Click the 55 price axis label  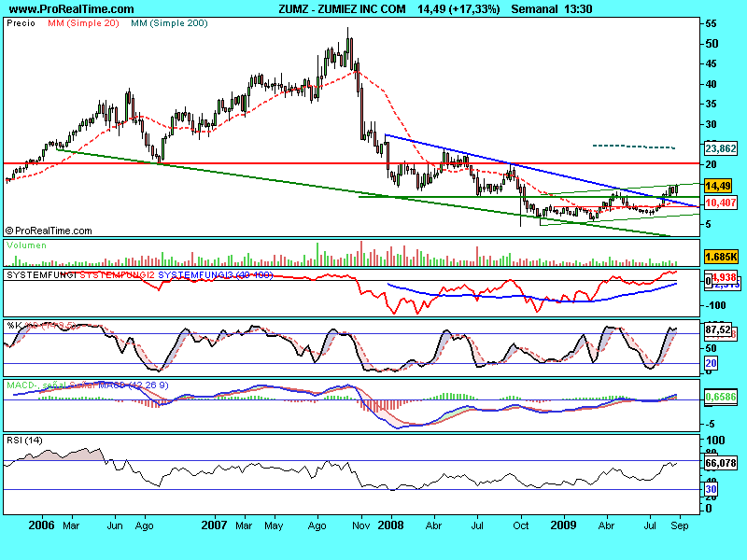(712, 24)
